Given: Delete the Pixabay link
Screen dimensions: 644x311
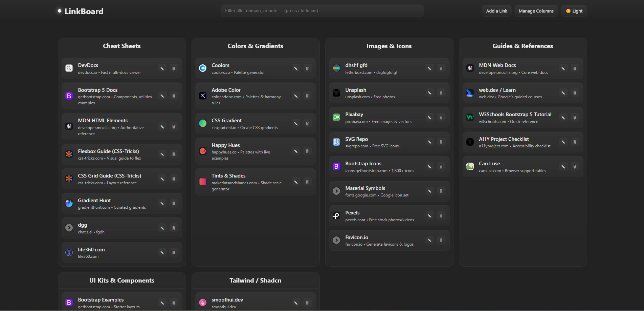Looking at the screenshot, I should [x=441, y=118].
